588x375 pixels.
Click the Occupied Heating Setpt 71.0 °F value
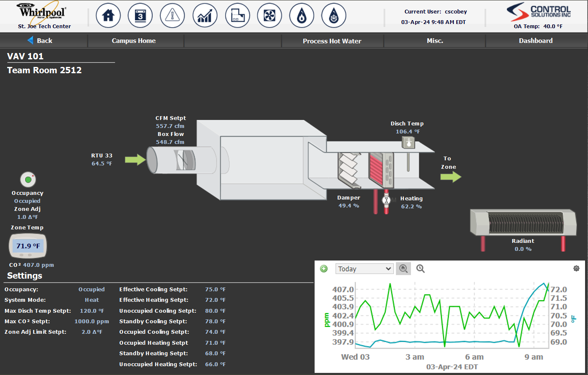(215, 343)
